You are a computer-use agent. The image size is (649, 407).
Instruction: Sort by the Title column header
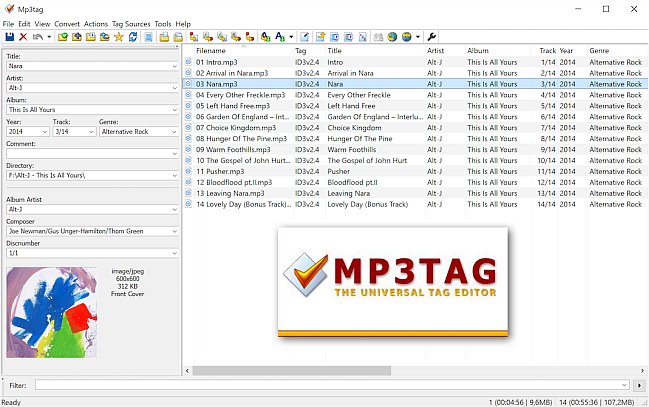point(334,51)
